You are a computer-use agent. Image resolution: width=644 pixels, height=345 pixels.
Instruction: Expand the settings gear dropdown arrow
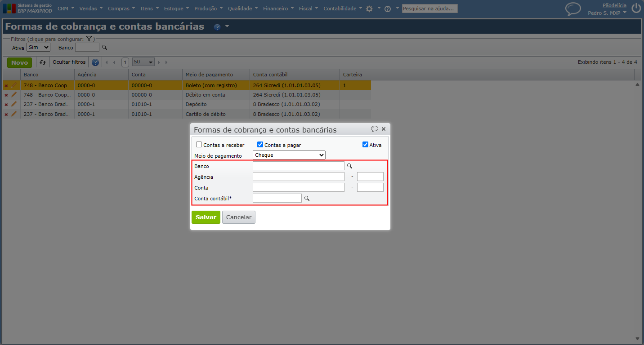click(379, 8)
